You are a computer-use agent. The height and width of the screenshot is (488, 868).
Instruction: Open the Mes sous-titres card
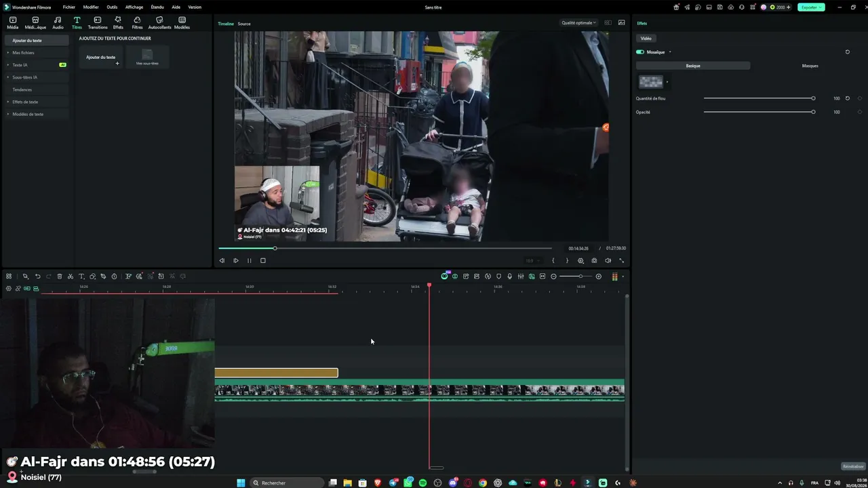click(x=147, y=58)
